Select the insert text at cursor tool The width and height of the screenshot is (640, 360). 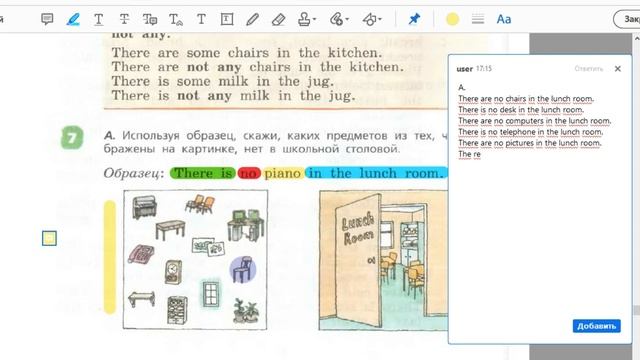(176, 19)
